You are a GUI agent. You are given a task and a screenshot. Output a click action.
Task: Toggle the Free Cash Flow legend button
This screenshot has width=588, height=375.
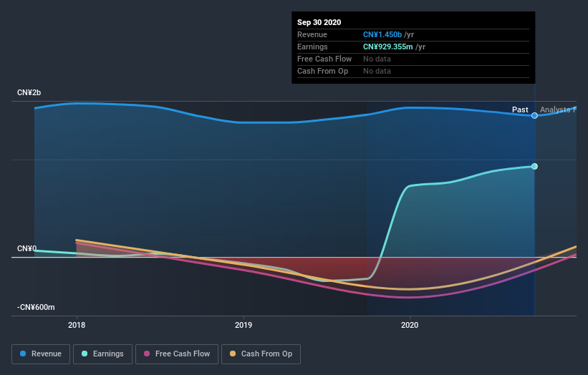pyautogui.click(x=177, y=354)
